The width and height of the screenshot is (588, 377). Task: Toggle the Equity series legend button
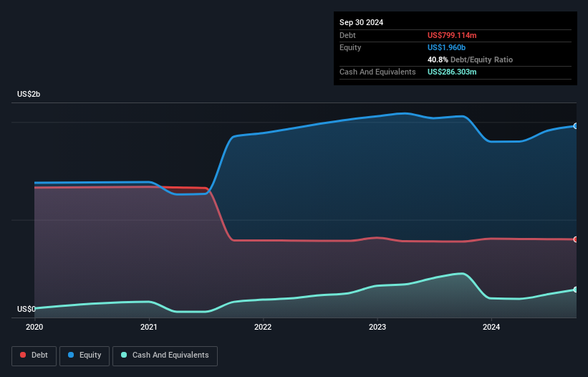[x=85, y=355]
